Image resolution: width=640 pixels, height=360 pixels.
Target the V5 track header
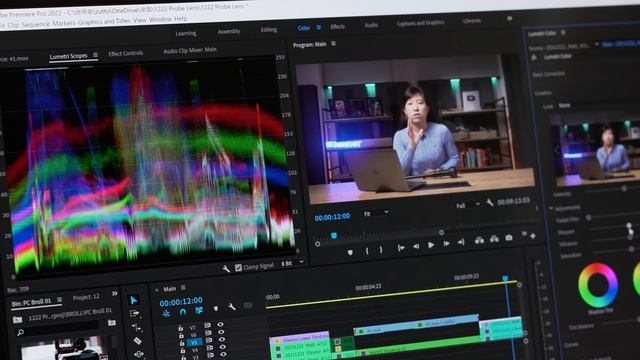coord(195,342)
